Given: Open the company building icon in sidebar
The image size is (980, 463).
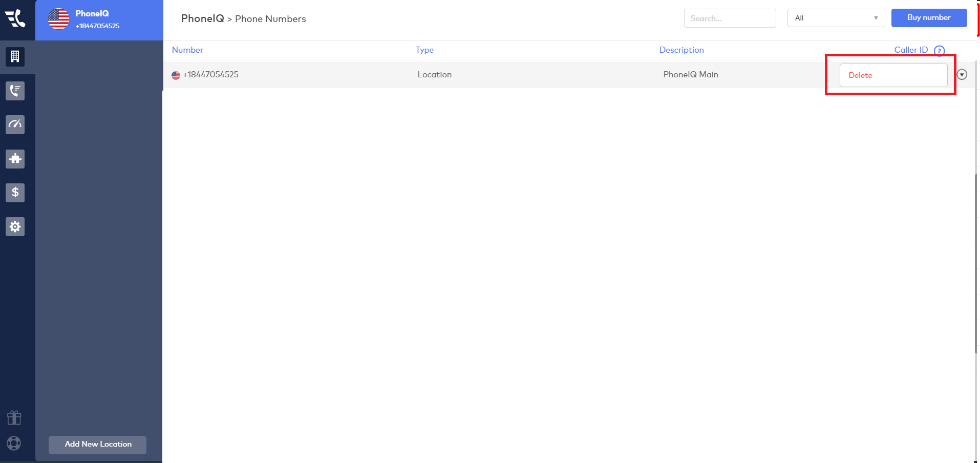Looking at the screenshot, I should pyautogui.click(x=15, y=56).
